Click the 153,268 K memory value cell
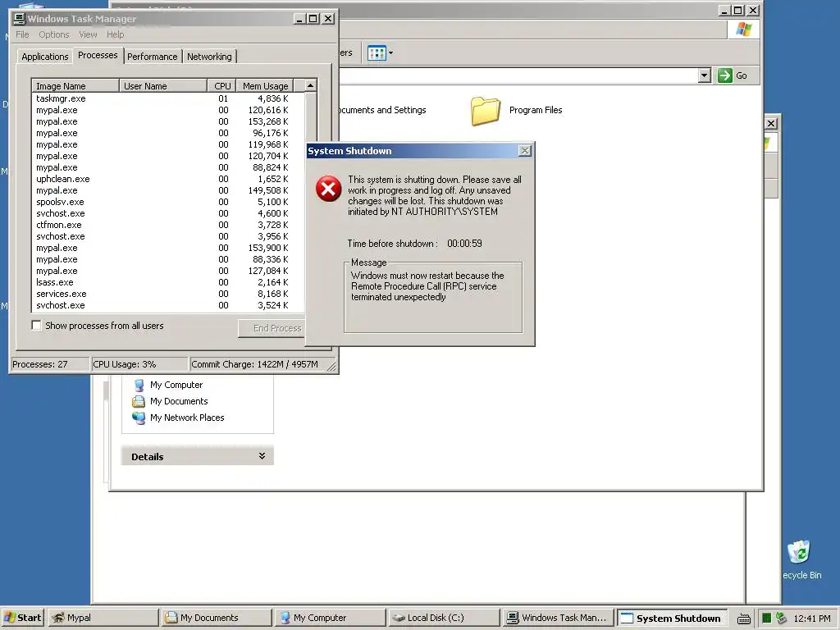Image resolution: width=840 pixels, height=630 pixels. tap(268, 121)
